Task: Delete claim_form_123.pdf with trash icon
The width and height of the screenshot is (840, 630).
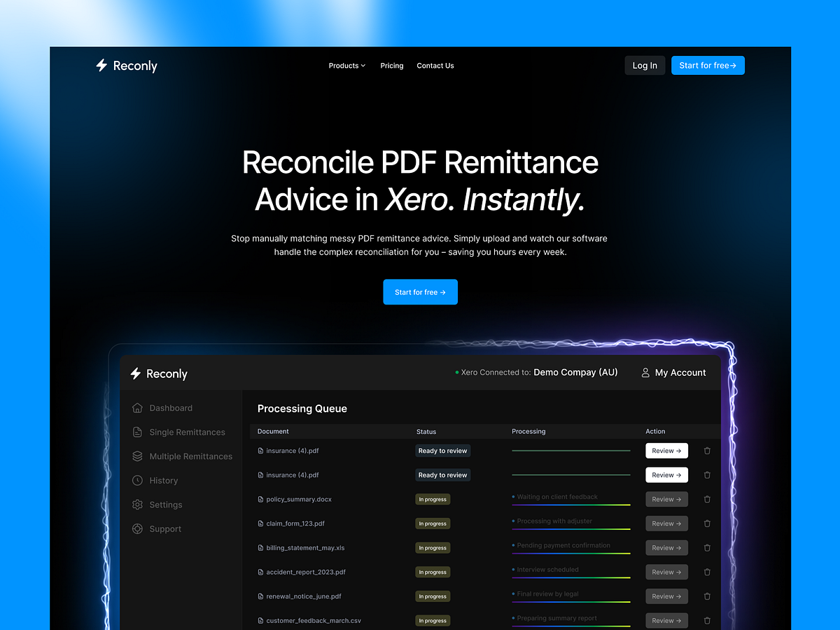Action: click(707, 524)
